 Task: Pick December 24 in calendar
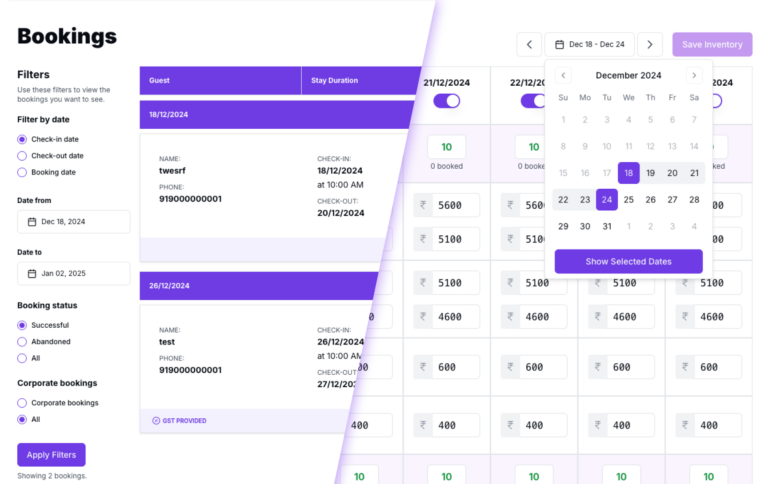(607, 200)
